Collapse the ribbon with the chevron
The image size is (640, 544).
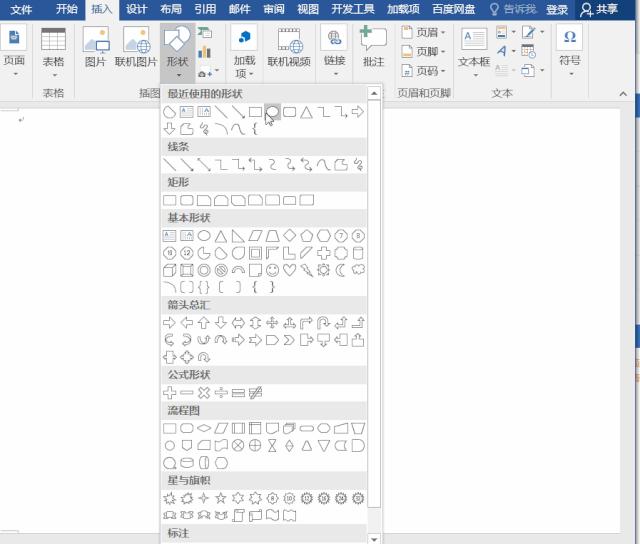(623, 94)
